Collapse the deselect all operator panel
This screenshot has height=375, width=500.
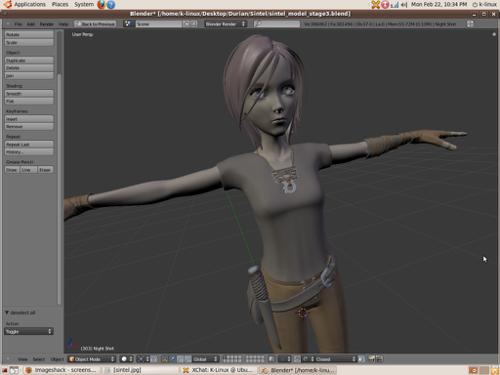[7, 313]
